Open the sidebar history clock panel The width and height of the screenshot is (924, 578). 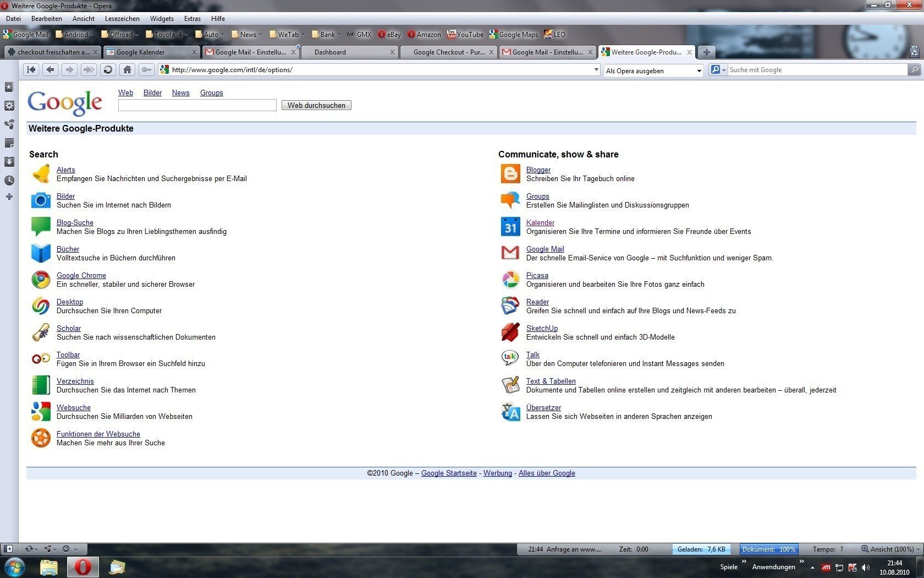9,181
